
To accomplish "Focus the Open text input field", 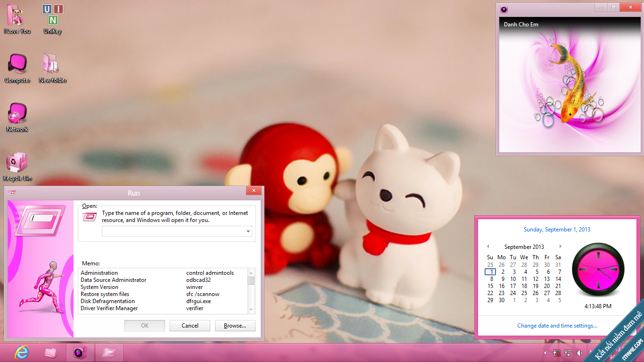I will point(173,231).
